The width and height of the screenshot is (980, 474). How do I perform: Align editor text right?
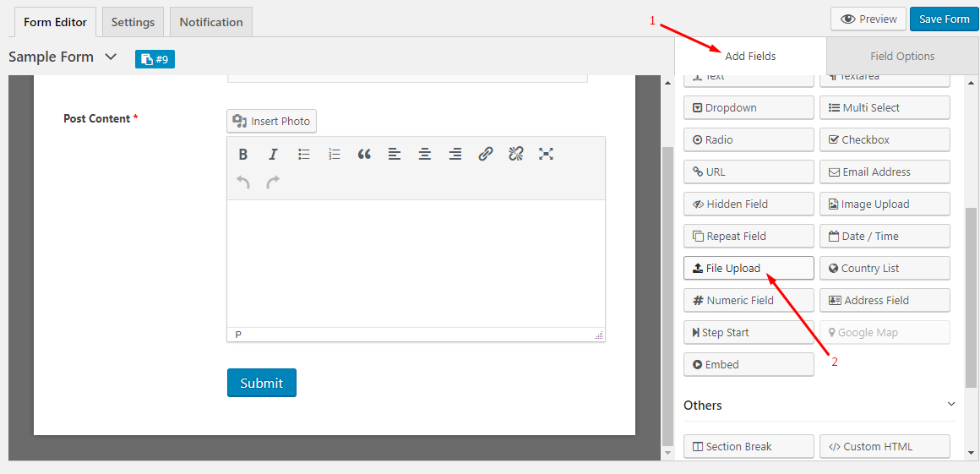455,154
